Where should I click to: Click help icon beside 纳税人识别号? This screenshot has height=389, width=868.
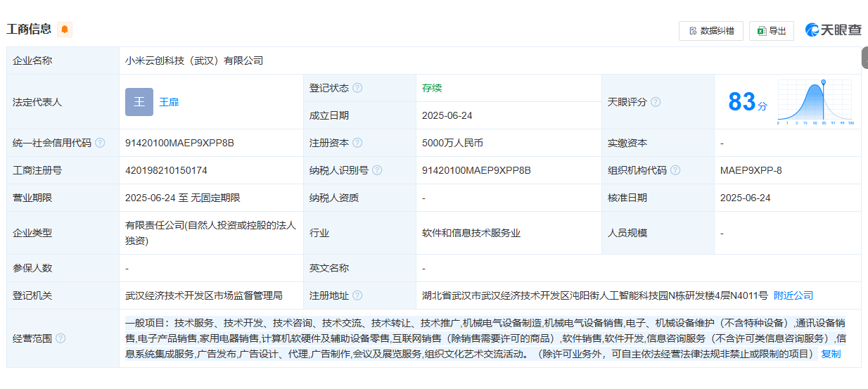coord(377,170)
